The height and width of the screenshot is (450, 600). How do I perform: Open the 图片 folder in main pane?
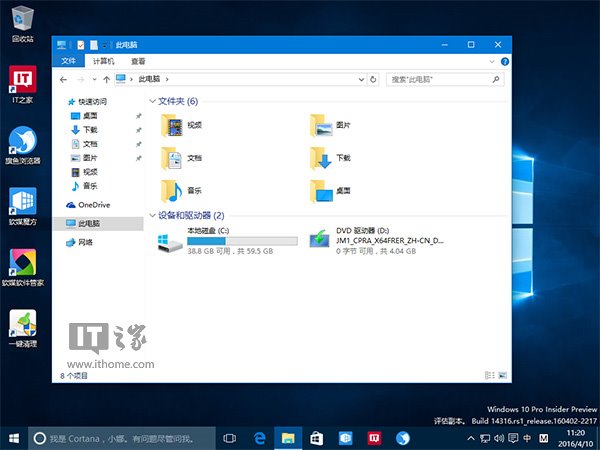(x=320, y=125)
